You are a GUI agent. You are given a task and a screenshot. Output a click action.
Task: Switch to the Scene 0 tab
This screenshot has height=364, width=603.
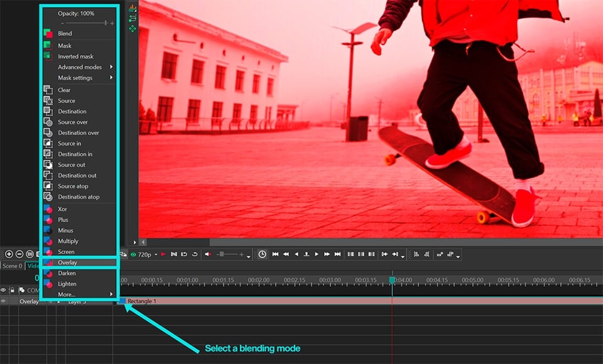(13, 266)
